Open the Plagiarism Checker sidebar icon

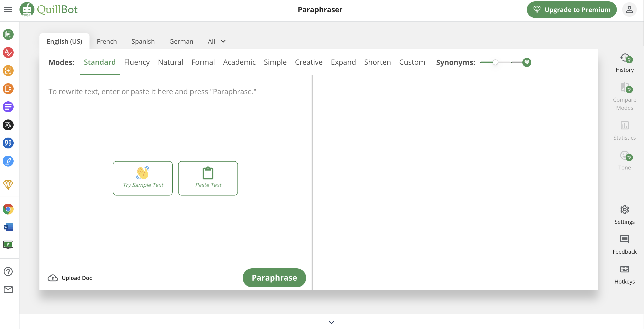click(x=8, y=89)
